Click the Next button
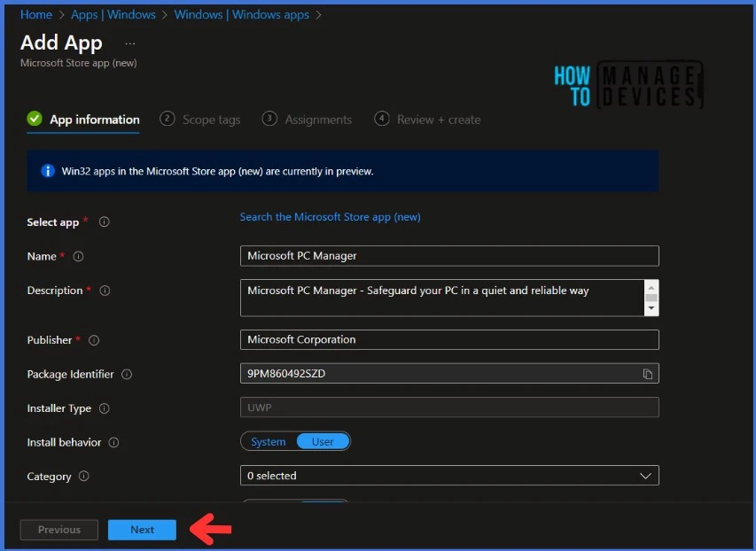Screen dimensions: 756x551 pos(142,530)
